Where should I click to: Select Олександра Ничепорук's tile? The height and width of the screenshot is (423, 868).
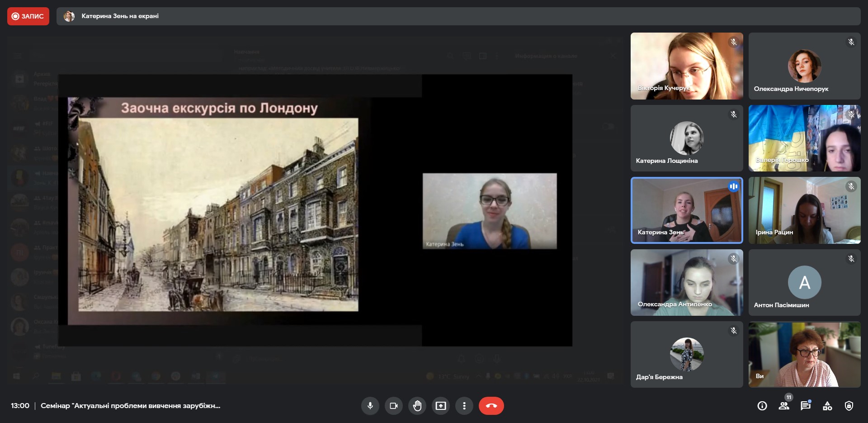(805, 66)
